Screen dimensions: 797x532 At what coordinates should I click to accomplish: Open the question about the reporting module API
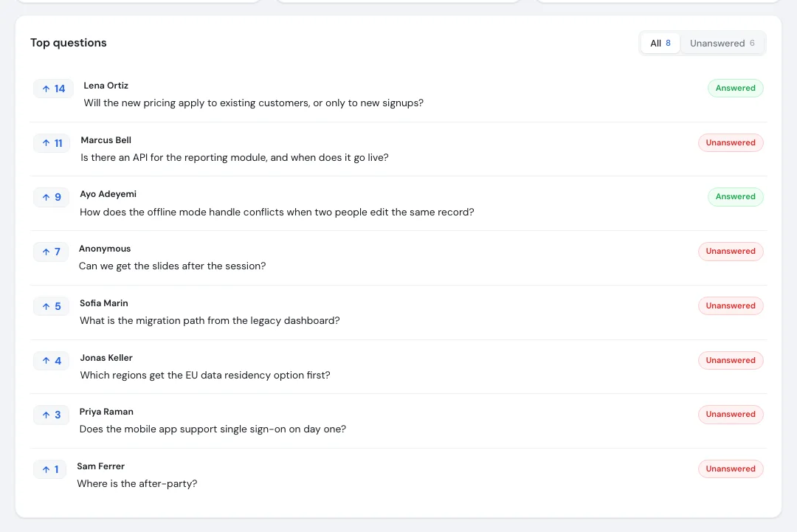[x=235, y=157]
